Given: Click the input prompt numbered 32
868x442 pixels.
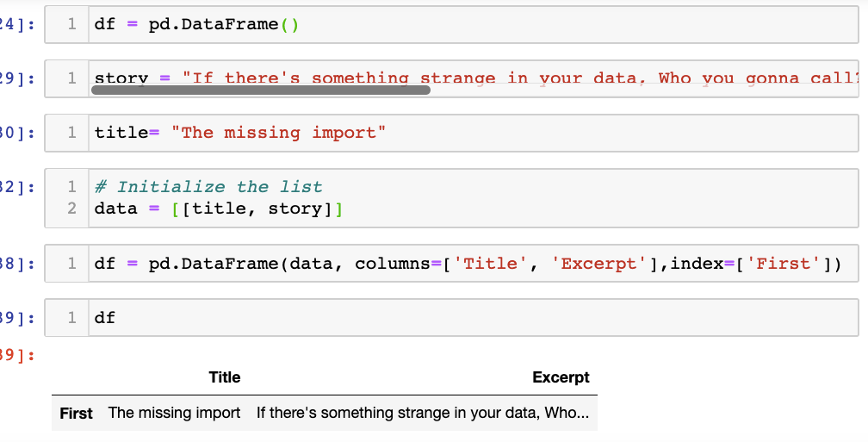Looking at the screenshot, I should tap(17, 187).
